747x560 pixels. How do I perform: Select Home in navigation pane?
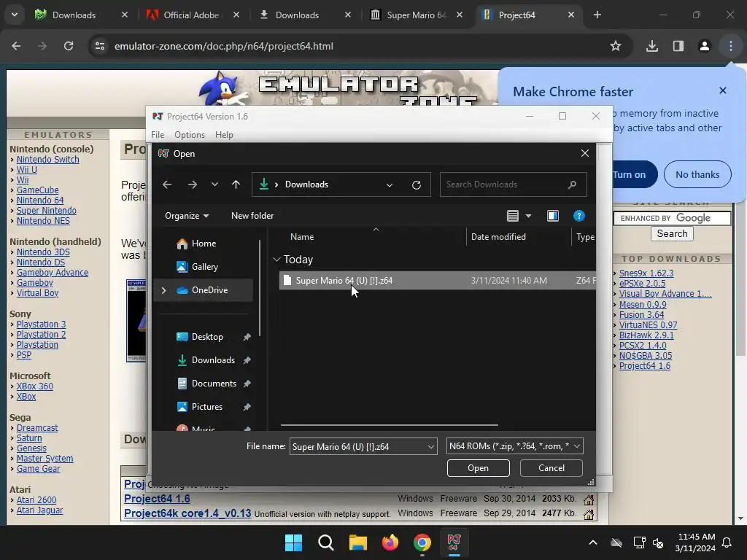tap(204, 244)
